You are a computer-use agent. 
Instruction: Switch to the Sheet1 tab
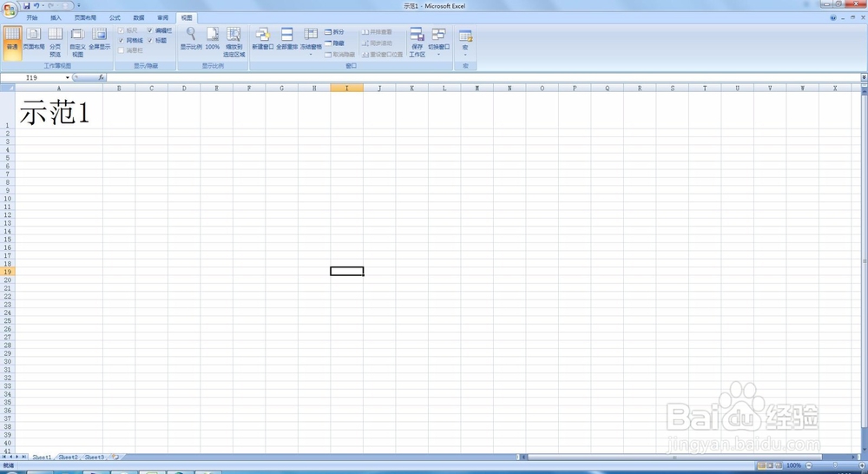42,458
